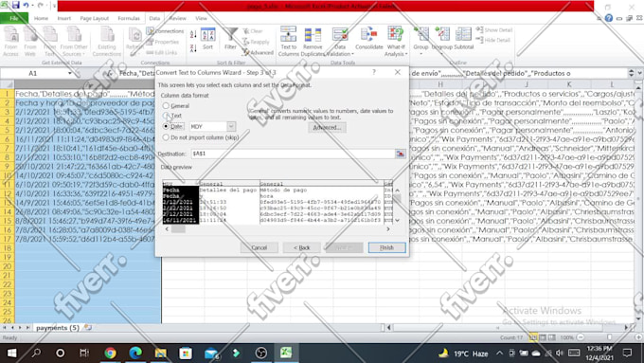The width and height of the screenshot is (644, 363).
Task: Open Google Chrome from the taskbar
Action: [110, 353]
